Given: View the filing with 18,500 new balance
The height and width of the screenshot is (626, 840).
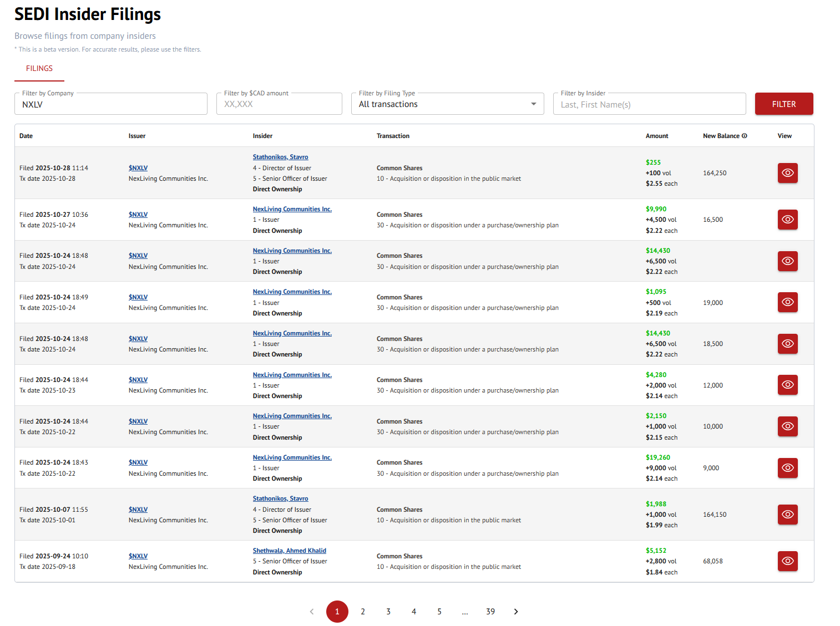Looking at the screenshot, I should (787, 344).
